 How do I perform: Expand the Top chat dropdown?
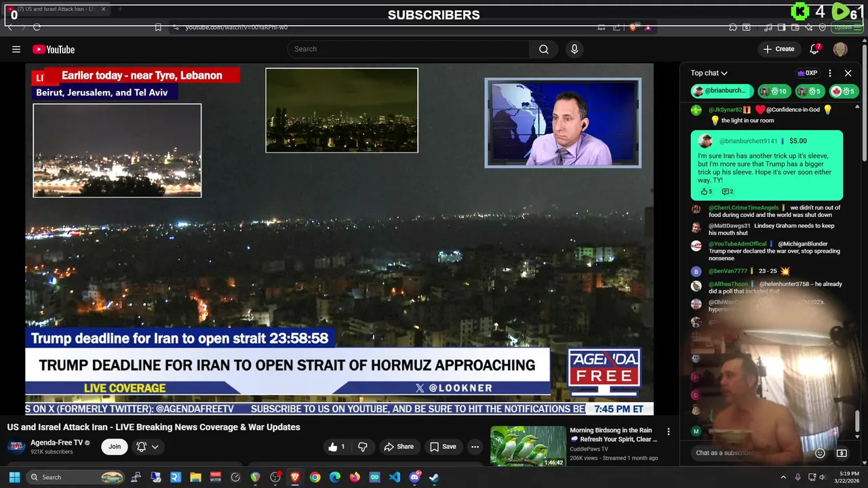point(709,73)
